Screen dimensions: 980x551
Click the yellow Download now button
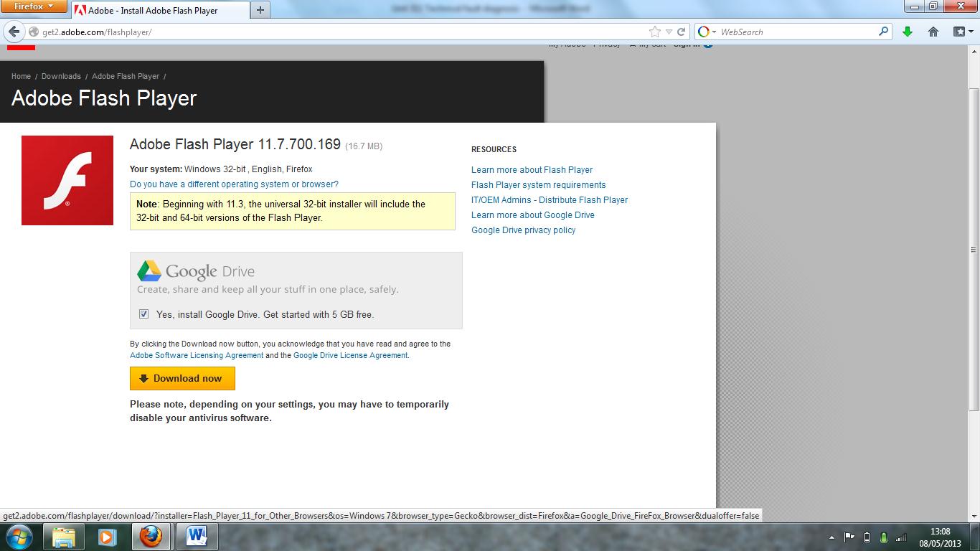tap(182, 378)
